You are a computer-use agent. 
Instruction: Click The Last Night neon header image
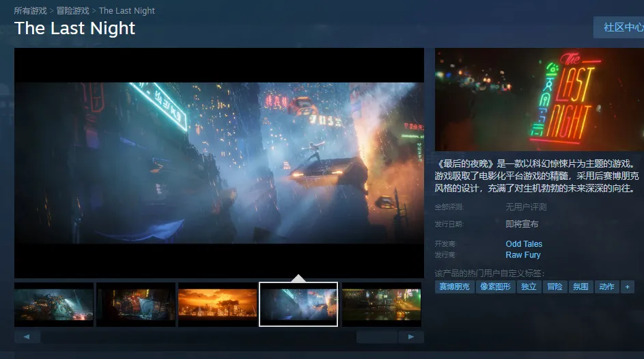click(x=540, y=100)
